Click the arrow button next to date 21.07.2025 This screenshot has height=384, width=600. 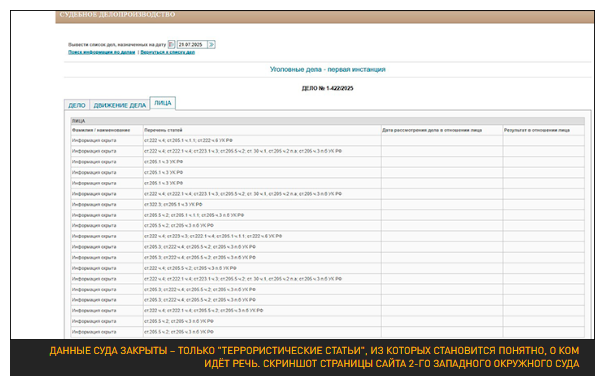[x=211, y=45]
